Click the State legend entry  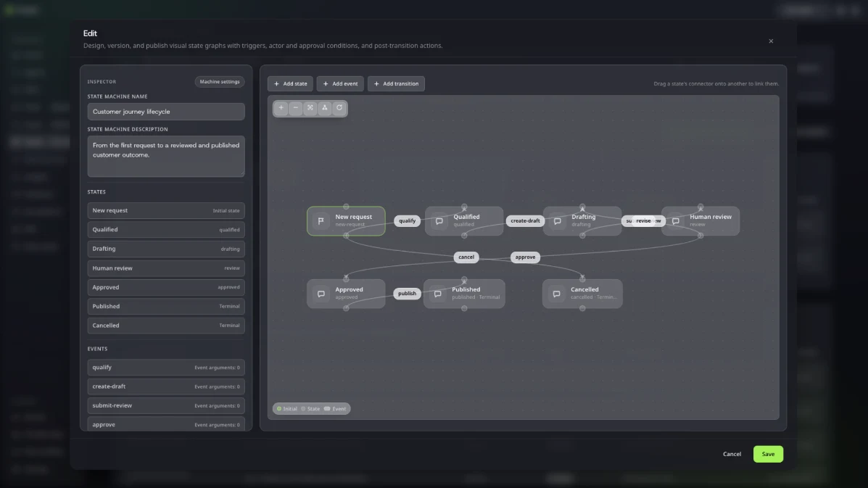point(310,409)
